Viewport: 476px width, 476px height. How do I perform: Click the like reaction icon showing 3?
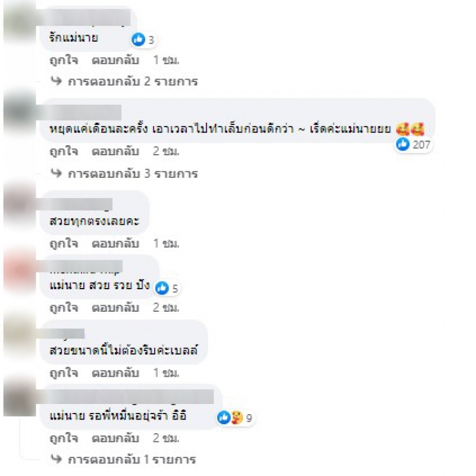[x=139, y=39]
